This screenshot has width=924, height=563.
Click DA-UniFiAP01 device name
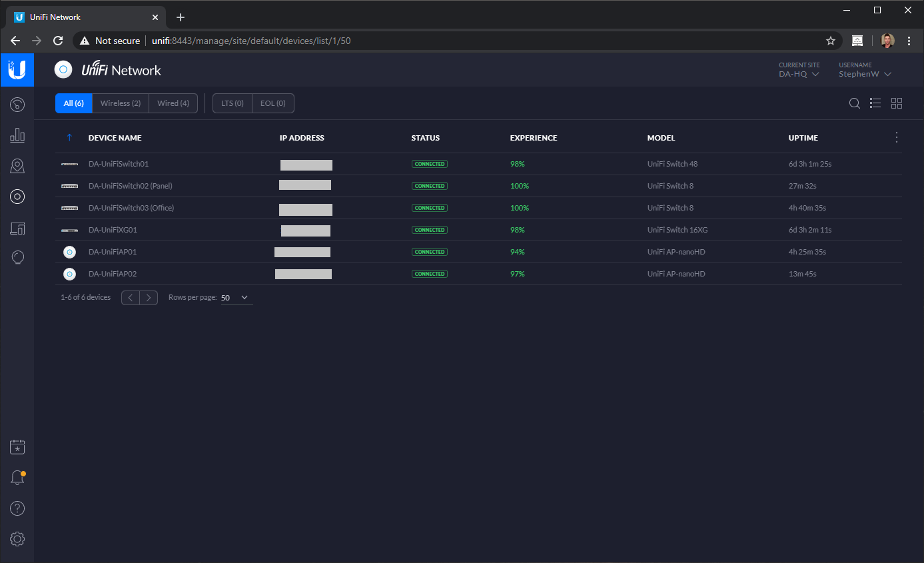(113, 252)
